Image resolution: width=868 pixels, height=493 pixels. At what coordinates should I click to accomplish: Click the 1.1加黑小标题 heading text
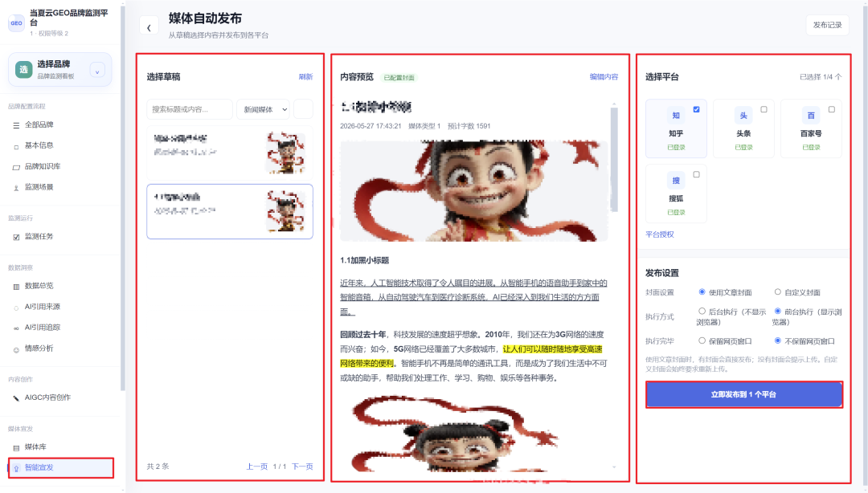click(x=365, y=260)
